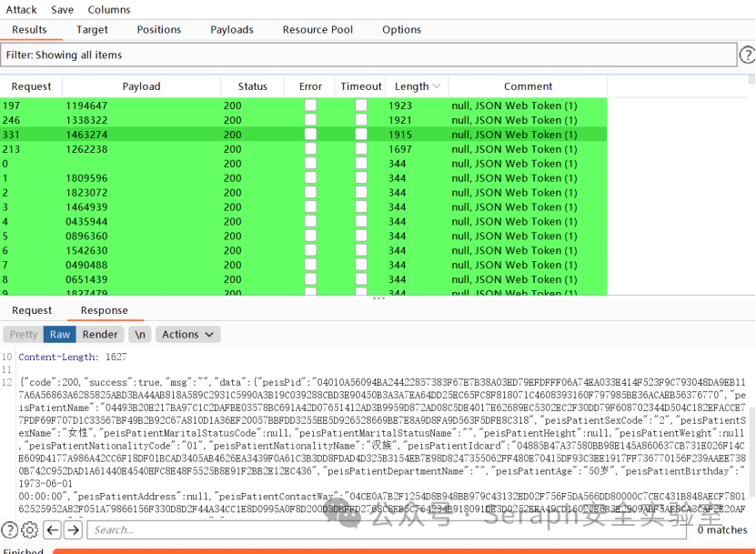This screenshot has height=554, width=756.
Task: Focus the Search field at the bottom
Action: click(387, 529)
